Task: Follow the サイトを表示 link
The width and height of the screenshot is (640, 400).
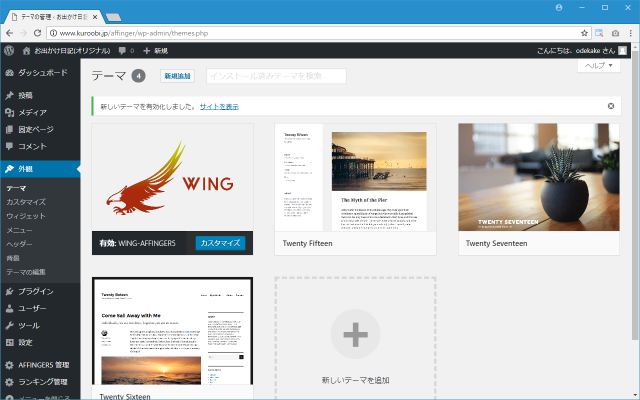Action: (219, 107)
